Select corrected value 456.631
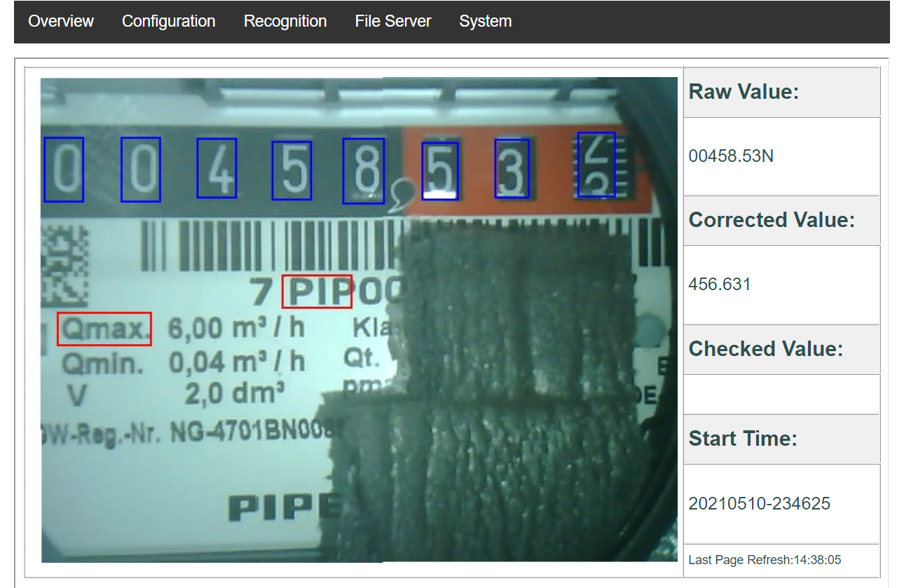897x588 pixels. tap(720, 285)
